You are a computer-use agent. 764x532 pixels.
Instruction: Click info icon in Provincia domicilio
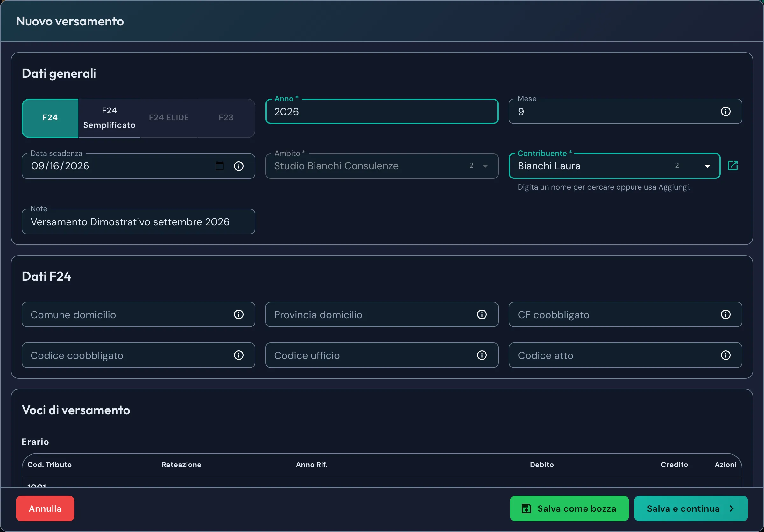coord(482,314)
